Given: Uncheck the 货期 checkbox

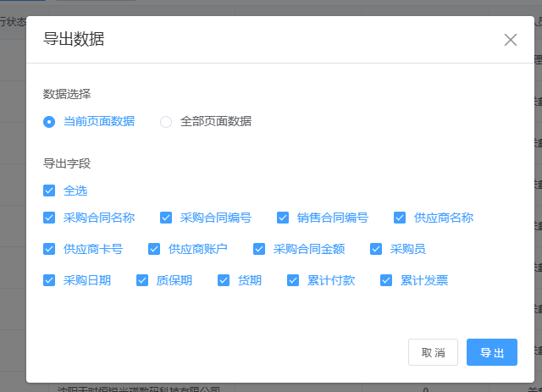Looking at the screenshot, I should click(x=224, y=280).
